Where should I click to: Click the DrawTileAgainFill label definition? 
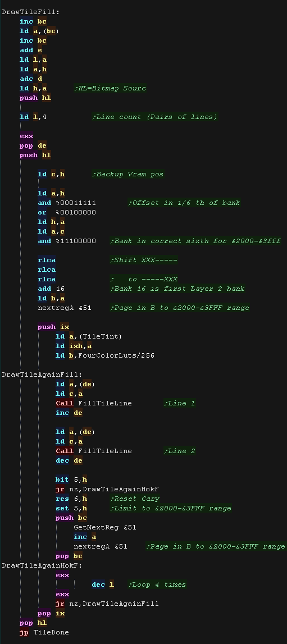[x=42, y=374]
